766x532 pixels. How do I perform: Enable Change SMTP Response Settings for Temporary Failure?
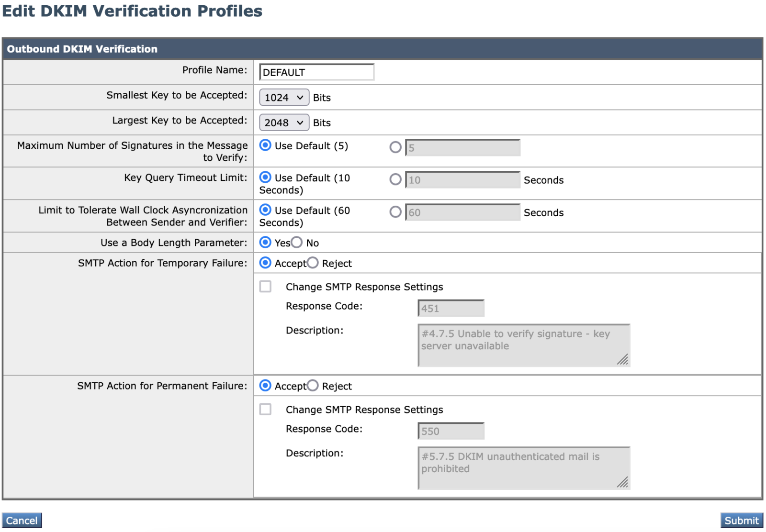coord(265,287)
